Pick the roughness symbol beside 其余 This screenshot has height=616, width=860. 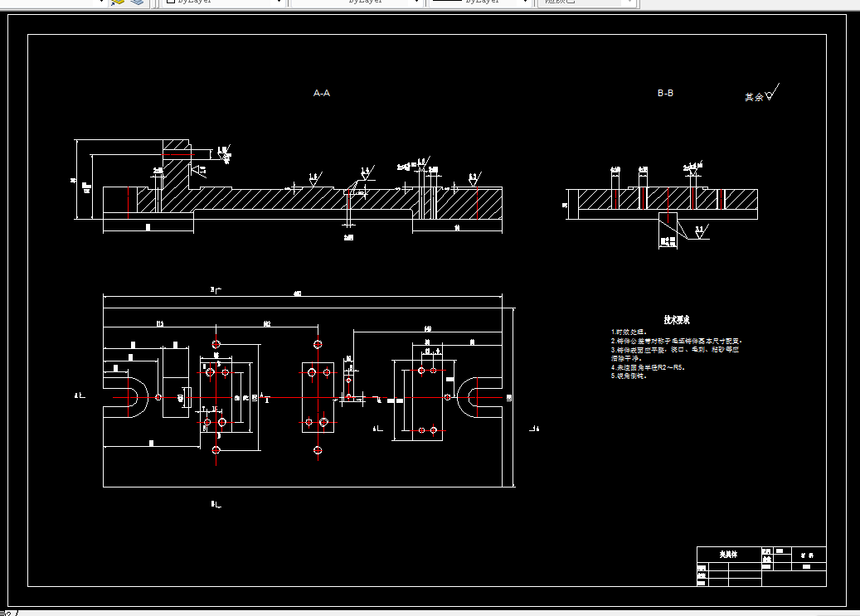pos(772,92)
